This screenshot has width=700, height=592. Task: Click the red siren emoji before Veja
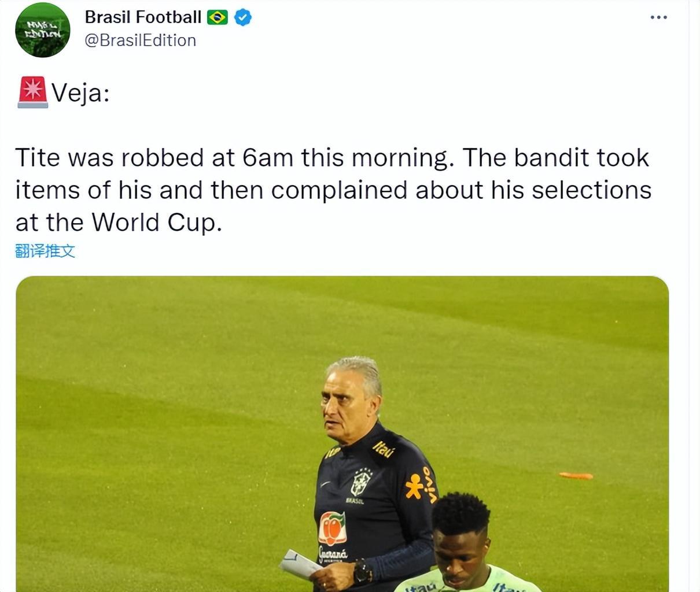tap(32, 92)
